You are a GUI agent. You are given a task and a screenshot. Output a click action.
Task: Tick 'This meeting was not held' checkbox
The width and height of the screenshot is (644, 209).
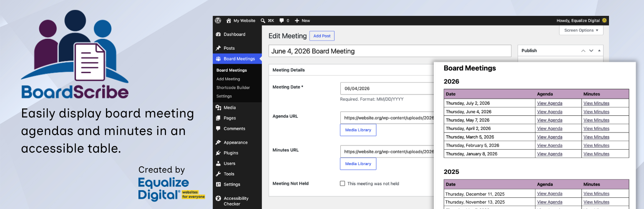tap(342, 184)
